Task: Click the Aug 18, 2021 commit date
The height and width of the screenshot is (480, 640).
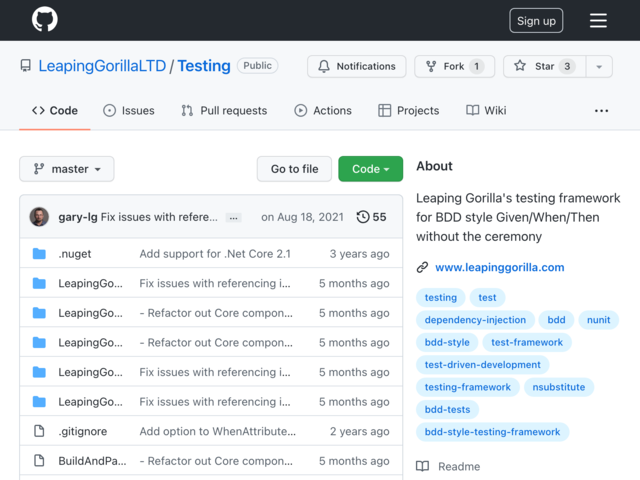Action: pos(302,217)
